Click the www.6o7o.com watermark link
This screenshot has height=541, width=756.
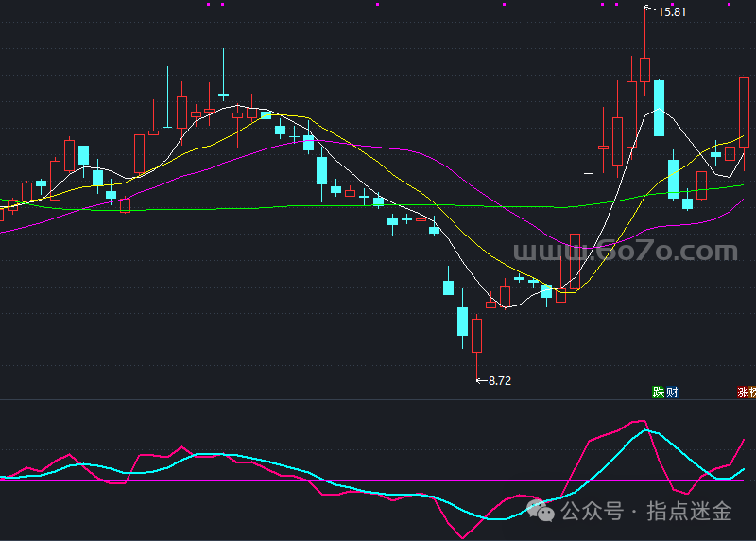[x=625, y=252]
